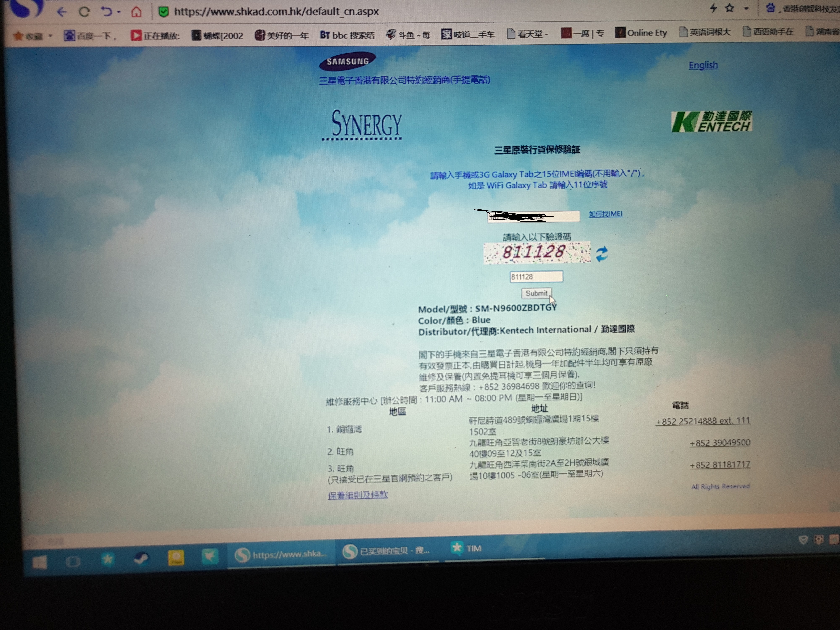Open the 一席 bookmark
Viewport: 840px width, 630px height.
tap(583, 33)
